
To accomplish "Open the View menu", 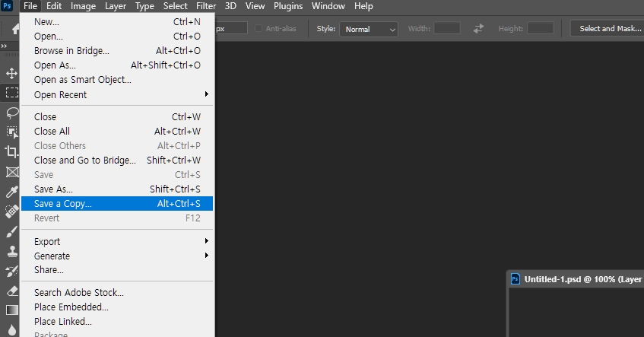I will (255, 6).
